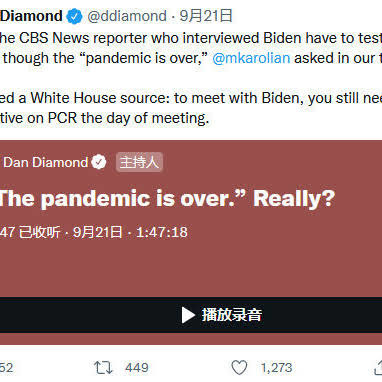Click Space duration 1:47:18 text
Viewport: 382px width, 382px height.
point(162,232)
